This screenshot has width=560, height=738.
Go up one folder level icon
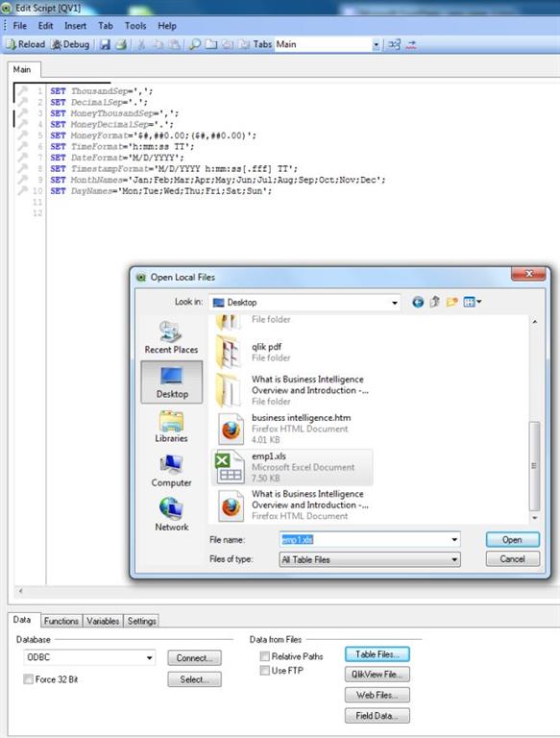[435, 302]
